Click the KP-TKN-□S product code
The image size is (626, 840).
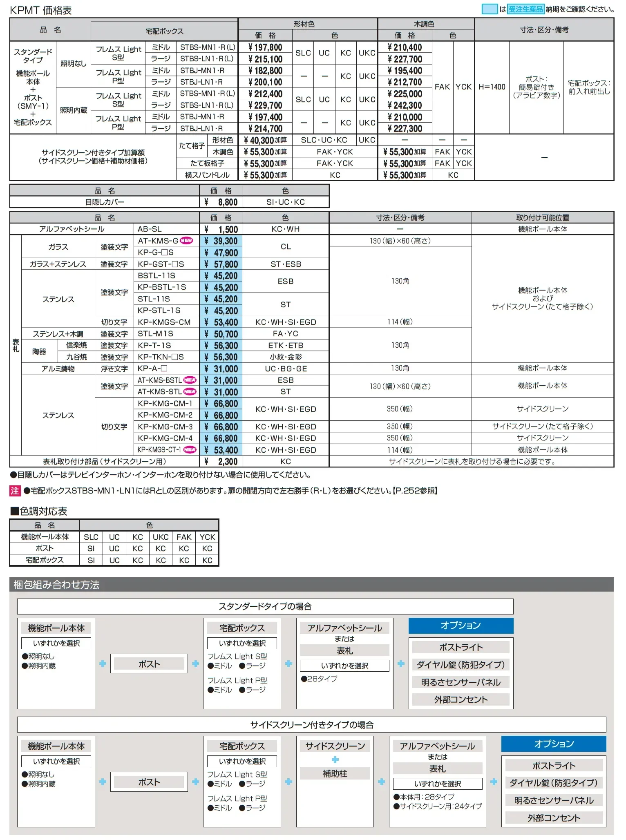(161, 357)
